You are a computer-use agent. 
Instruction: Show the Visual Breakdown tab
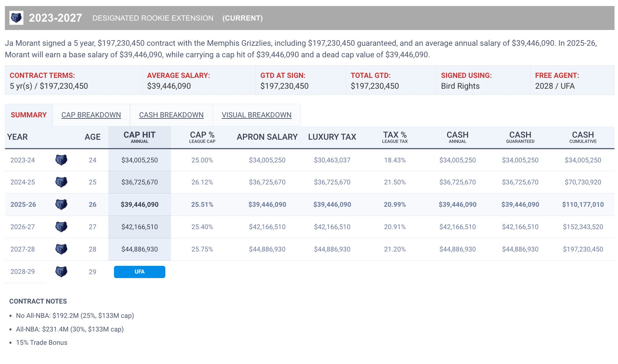(256, 115)
